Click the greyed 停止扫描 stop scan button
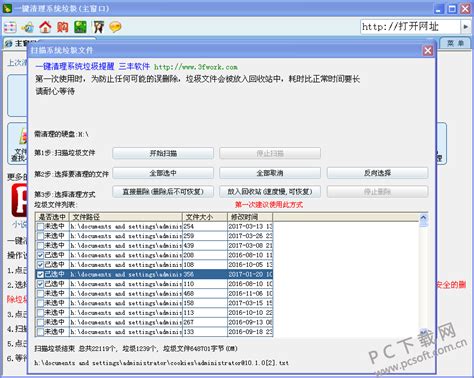Image resolution: width=474 pixels, height=378 pixels. pos(270,153)
